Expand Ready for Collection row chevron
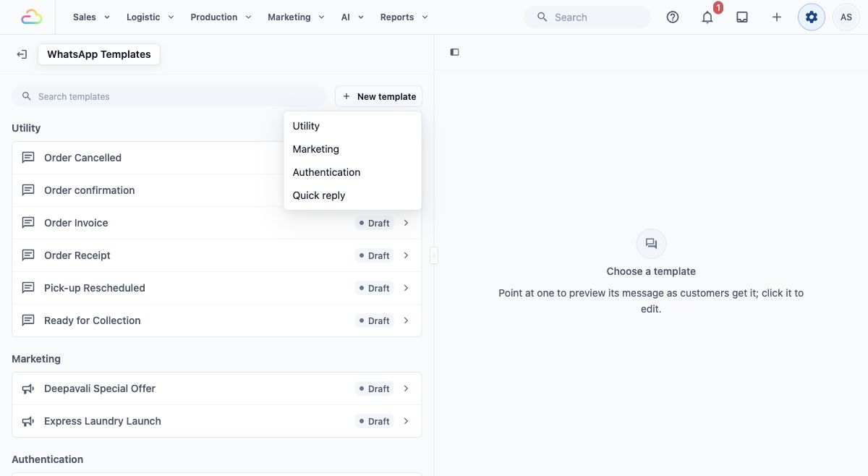This screenshot has height=476, width=868. click(407, 320)
